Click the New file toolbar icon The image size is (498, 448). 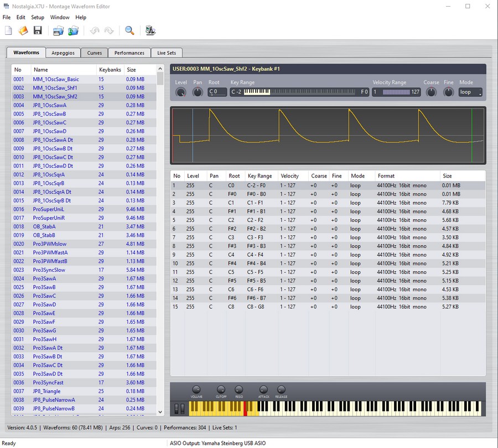pos(8,30)
